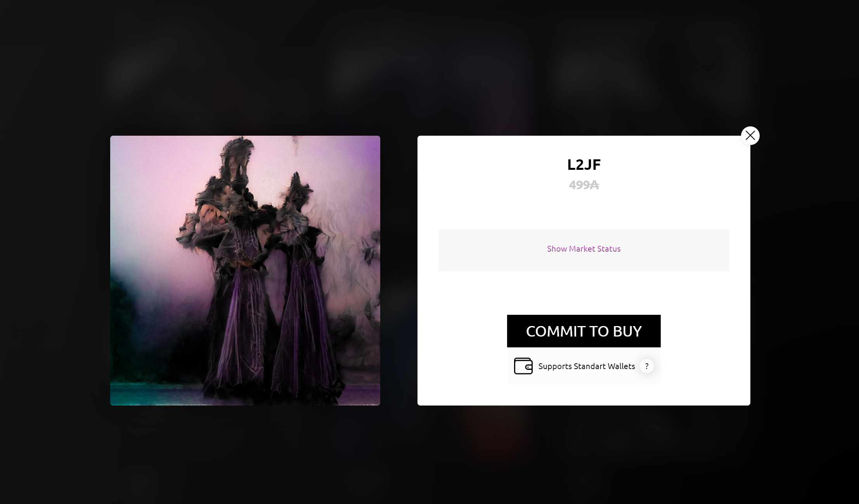Dismiss the popup with the X icon
Screen dimensions: 859x504
750,136
